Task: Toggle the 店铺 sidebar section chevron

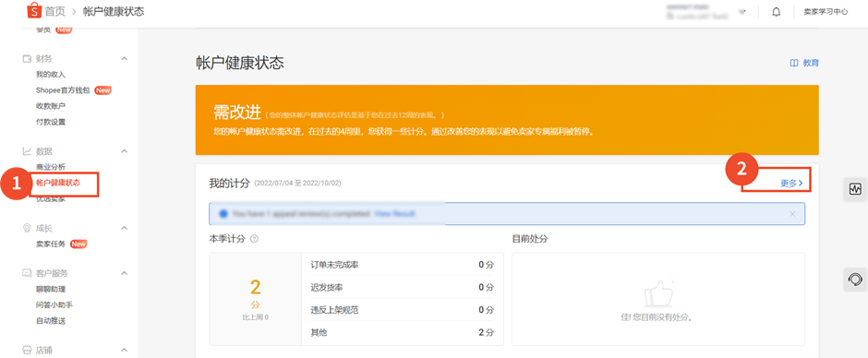Action: (124, 351)
